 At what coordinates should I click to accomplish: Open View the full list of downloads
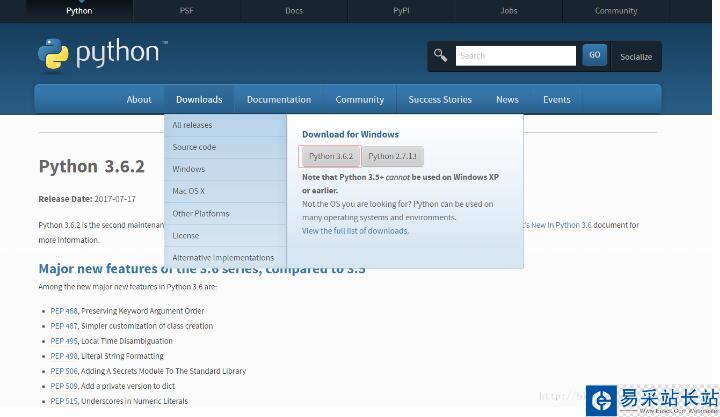click(355, 231)
